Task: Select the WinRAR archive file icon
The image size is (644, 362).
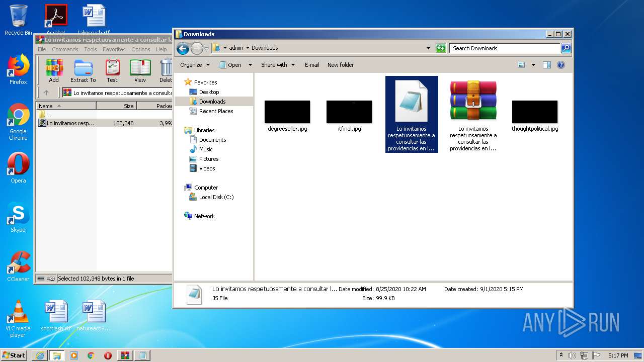Action: click(x=473, y=101)
